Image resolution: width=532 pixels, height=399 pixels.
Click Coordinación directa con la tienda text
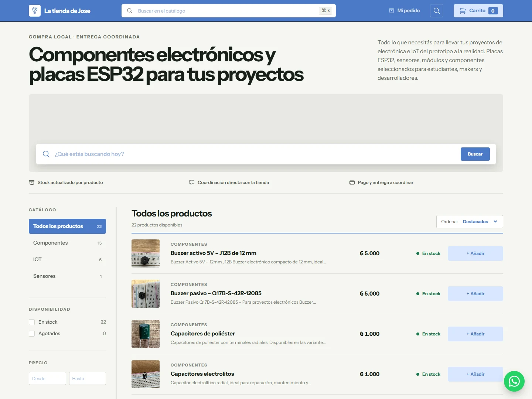[233, 183]
